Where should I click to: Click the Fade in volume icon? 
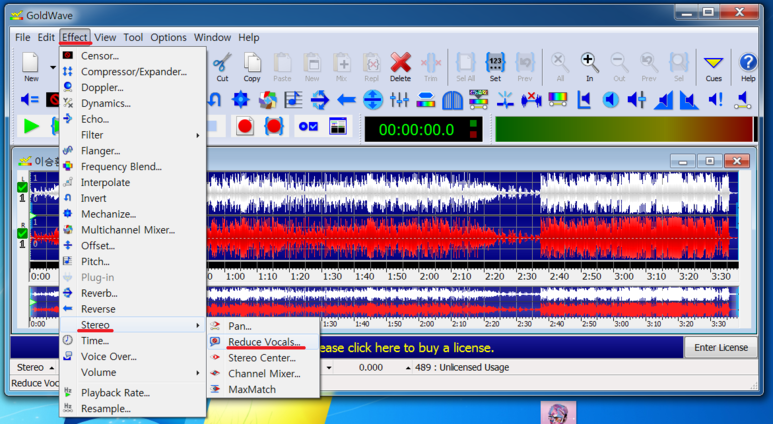(x=663, y=100)
